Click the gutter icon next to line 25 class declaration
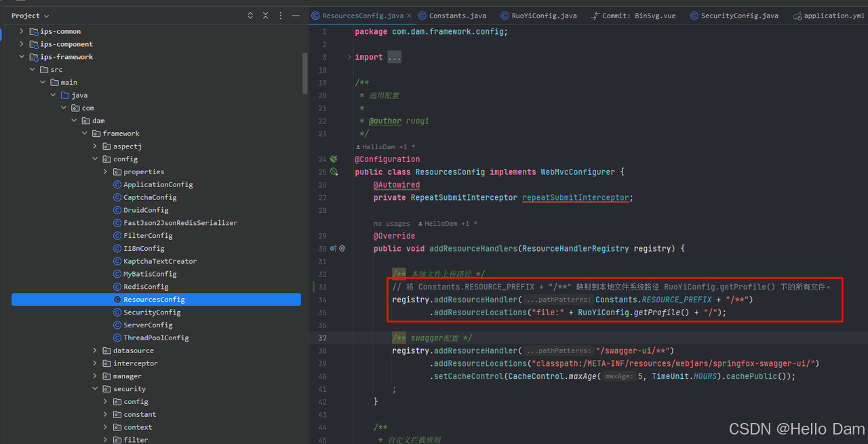The width and height of the screenshot is (868, 444). coord(334,172)
